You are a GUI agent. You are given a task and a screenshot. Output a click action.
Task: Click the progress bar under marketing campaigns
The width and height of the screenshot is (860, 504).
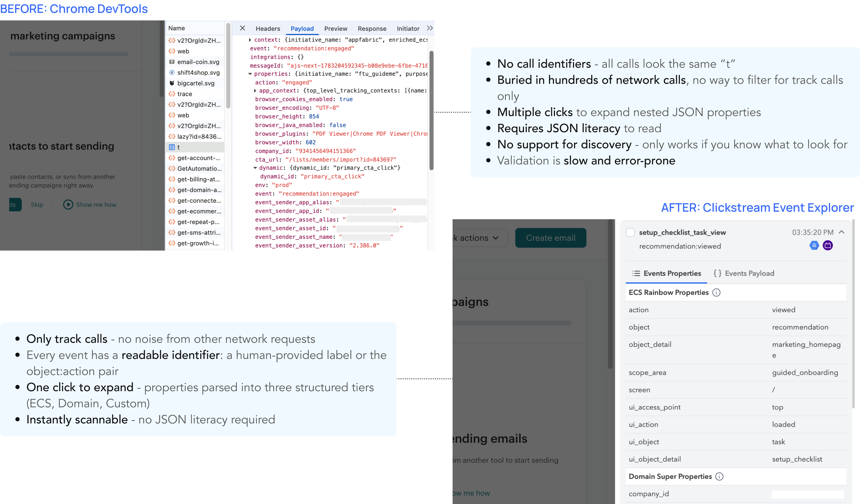click(x=69, y=54)
